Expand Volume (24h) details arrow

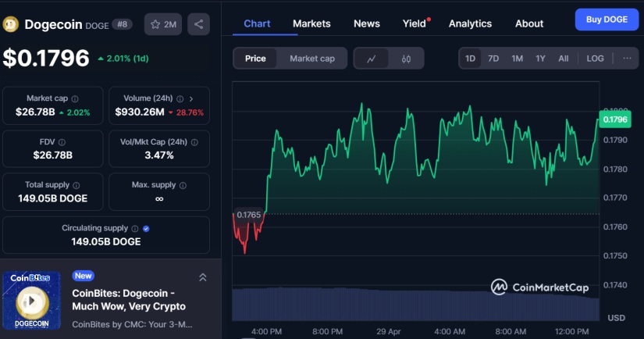pos(191,98)
